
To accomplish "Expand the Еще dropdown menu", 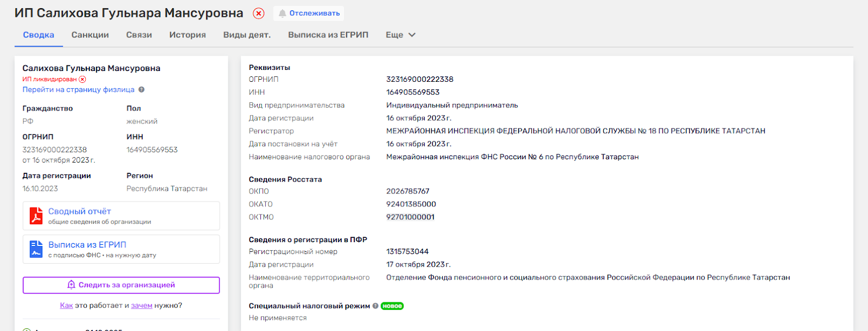I will coord(400,35).
